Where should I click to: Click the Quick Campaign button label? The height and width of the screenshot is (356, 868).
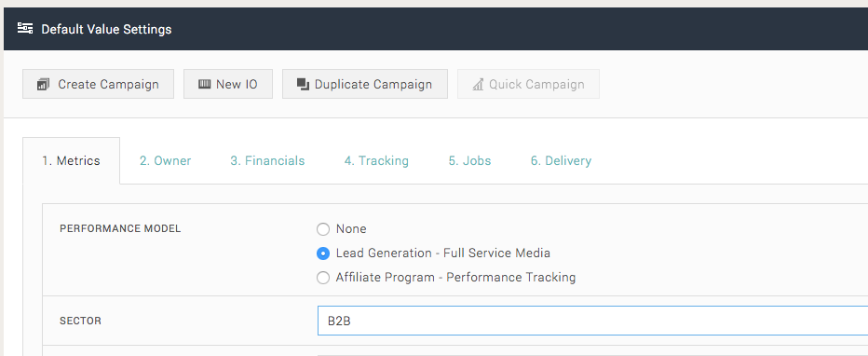[537, 84]
